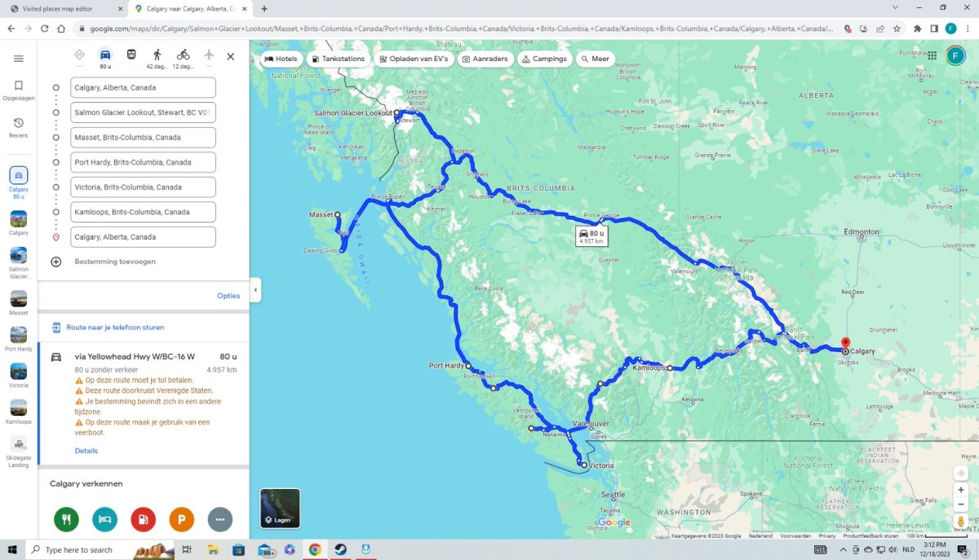Select the driving travel mode icon
979x560 pixels.
pyautogui.click(x=105, y=55)
